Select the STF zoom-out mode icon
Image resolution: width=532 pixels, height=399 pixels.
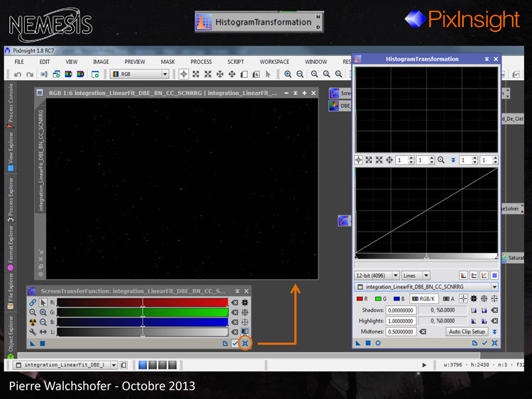(x=43, y=322)
